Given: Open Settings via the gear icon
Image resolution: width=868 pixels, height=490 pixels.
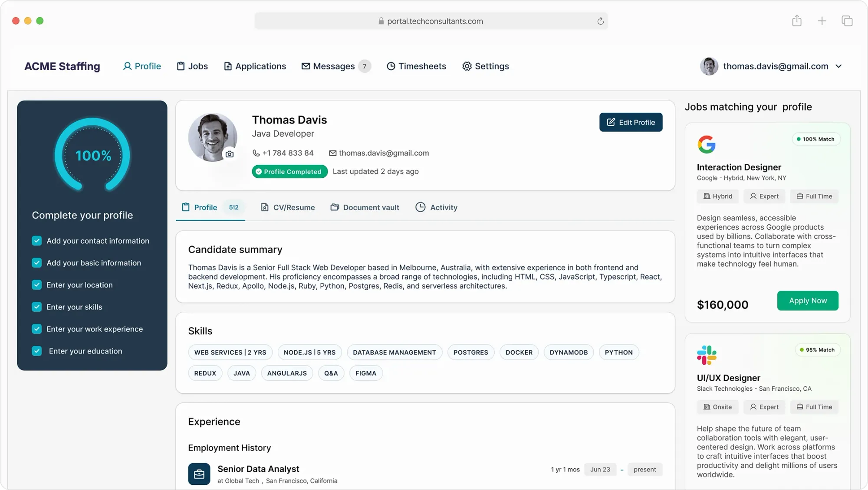Looking at the screenshot, I should coord(467,66).
